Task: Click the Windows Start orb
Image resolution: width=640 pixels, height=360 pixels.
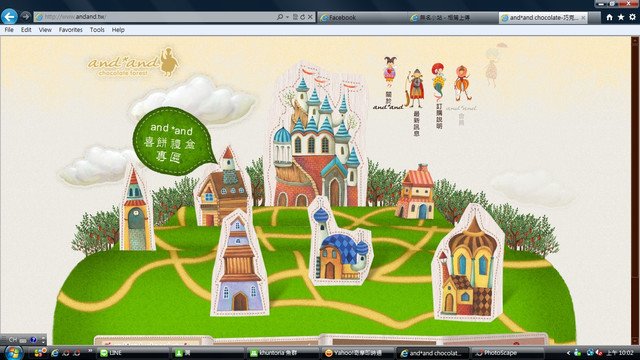Action: coord(13,353)
